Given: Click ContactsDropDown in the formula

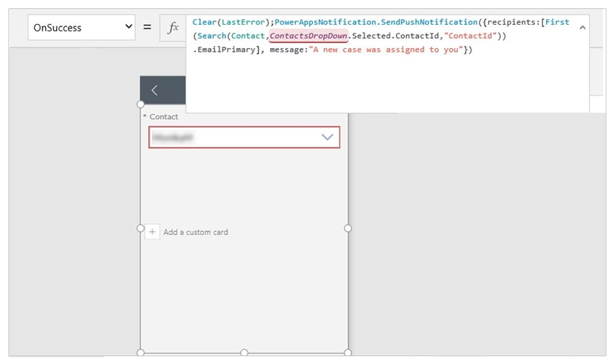Looking at the screenshot, I should [x=309, y=36].
